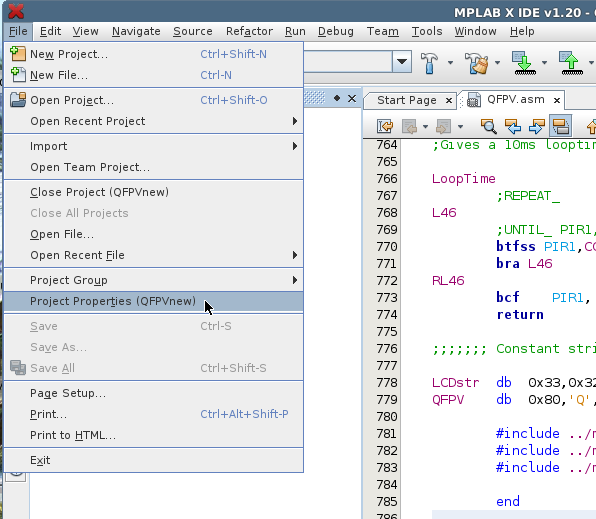Click the red X window close button
Viewport: 596px width, 519px height.
coord(16,11)
